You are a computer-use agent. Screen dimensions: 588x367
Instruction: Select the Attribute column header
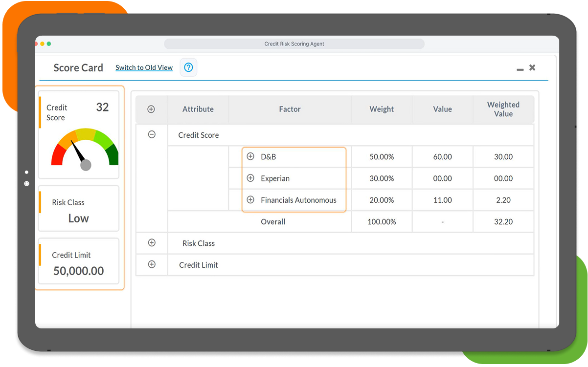point(198,109)
